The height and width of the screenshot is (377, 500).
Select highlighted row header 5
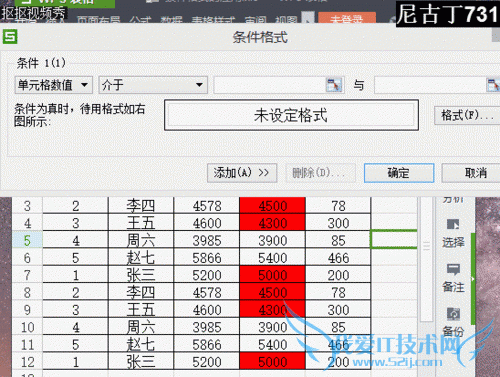pos(27,240)
